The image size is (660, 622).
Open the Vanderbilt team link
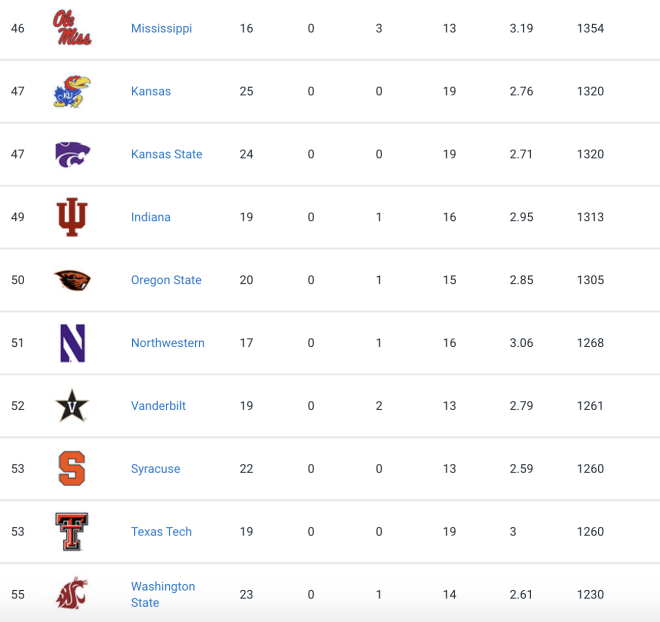point(158,406)
